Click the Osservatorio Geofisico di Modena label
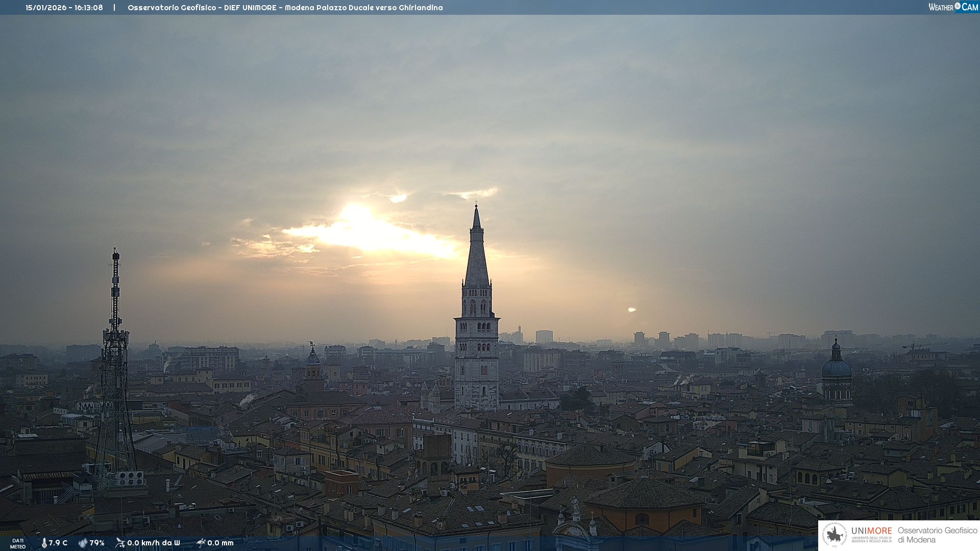980x551 pixels. 937,535
